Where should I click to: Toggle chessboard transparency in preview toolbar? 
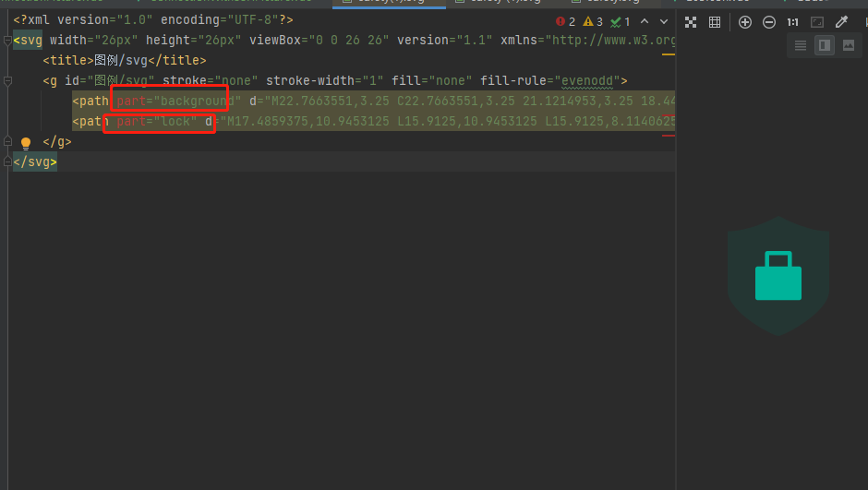click(x=691, y=22)
